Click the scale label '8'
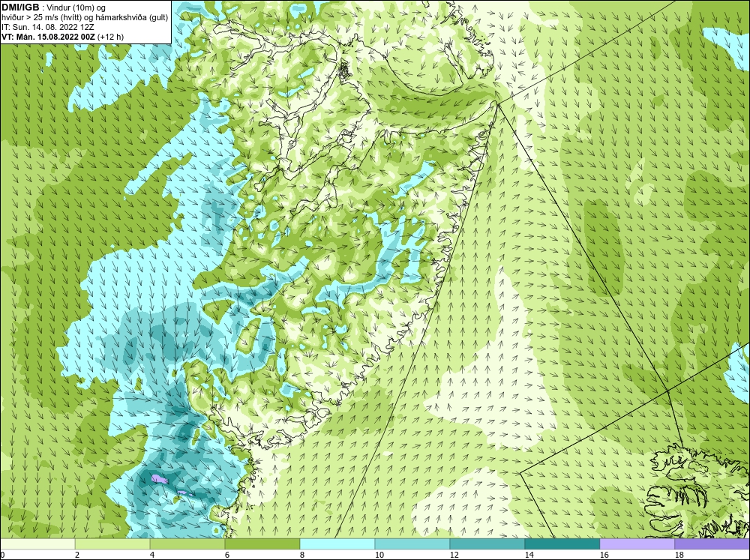 [302, 555]
